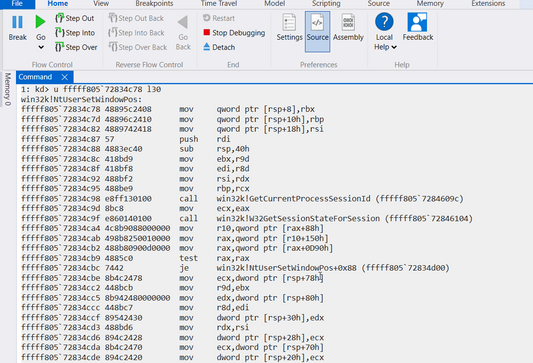Open the Source ribbon tab
Screen dimensions: 533x363
(x=378, y=4)
